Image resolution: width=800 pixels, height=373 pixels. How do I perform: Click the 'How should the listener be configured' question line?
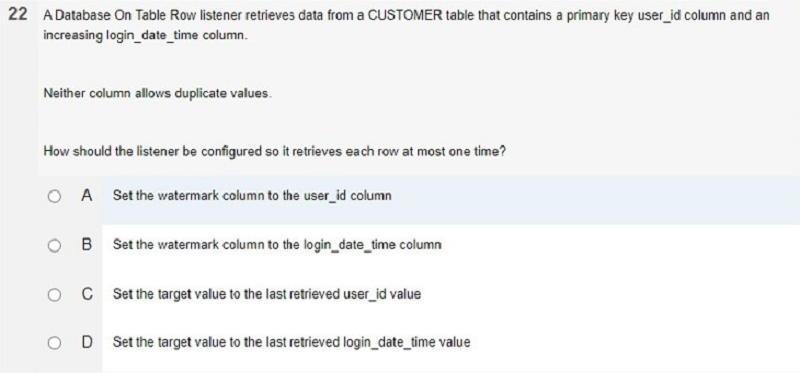(274, 152)
